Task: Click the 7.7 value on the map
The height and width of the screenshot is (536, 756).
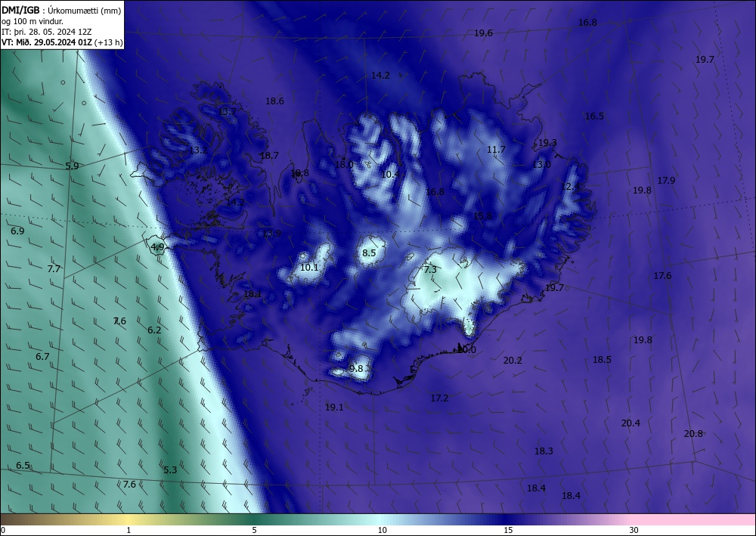Action: [54, 268]
